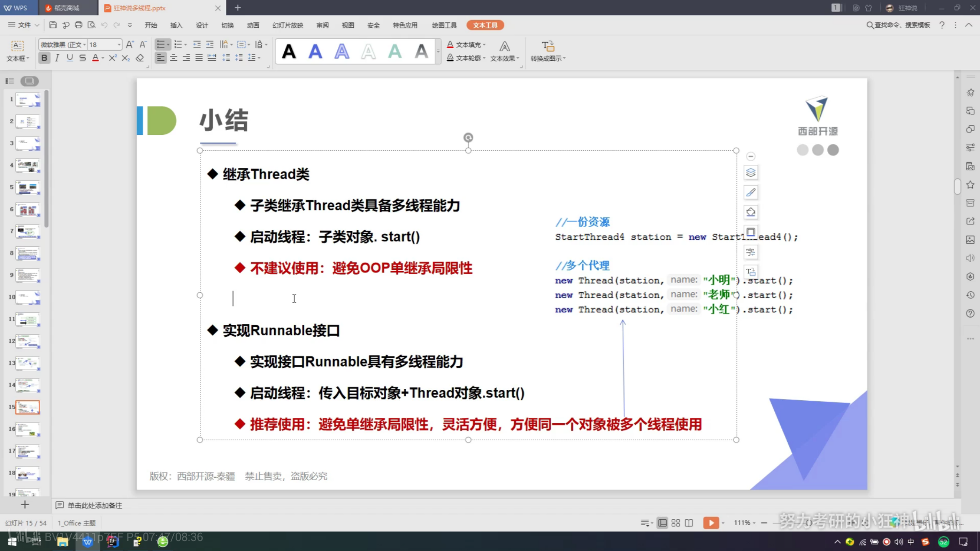This screenshot has width=980, height=551.
Task: Toggle italic formatting in text toolbar
Action: tap(56, 58)
